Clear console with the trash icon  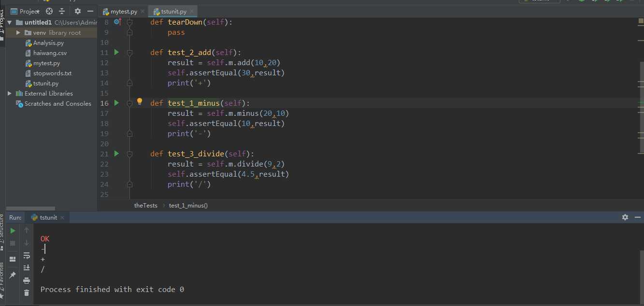(27, 293)
